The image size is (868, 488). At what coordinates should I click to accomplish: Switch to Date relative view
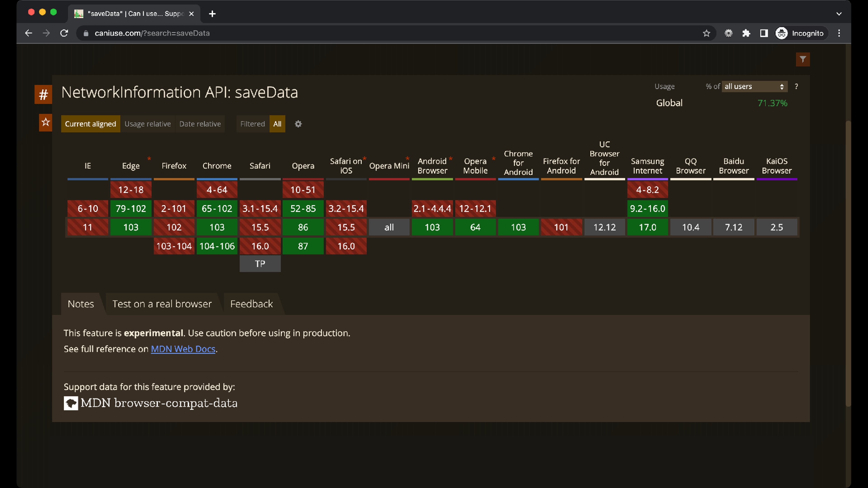(200, 124)
